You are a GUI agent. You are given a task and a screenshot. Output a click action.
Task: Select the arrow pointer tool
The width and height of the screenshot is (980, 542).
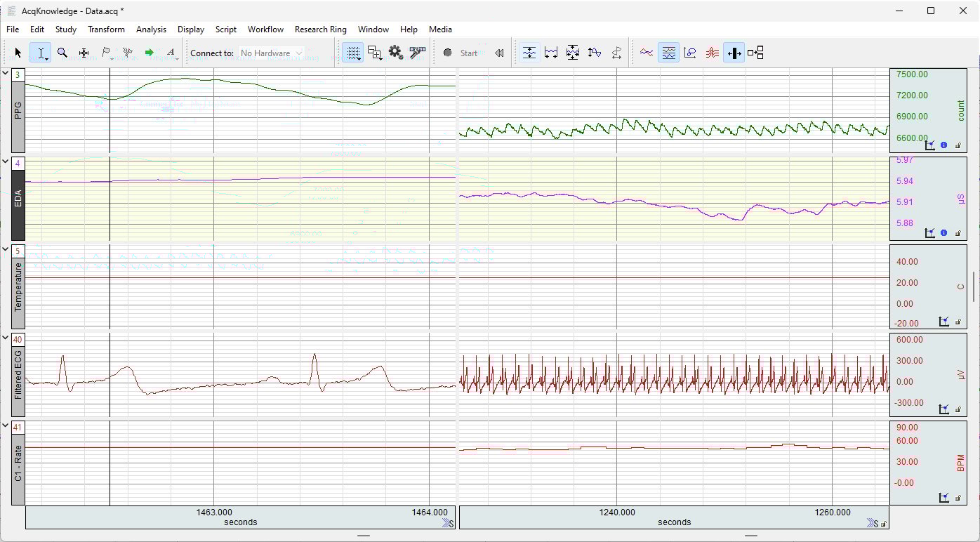[18, 53]
